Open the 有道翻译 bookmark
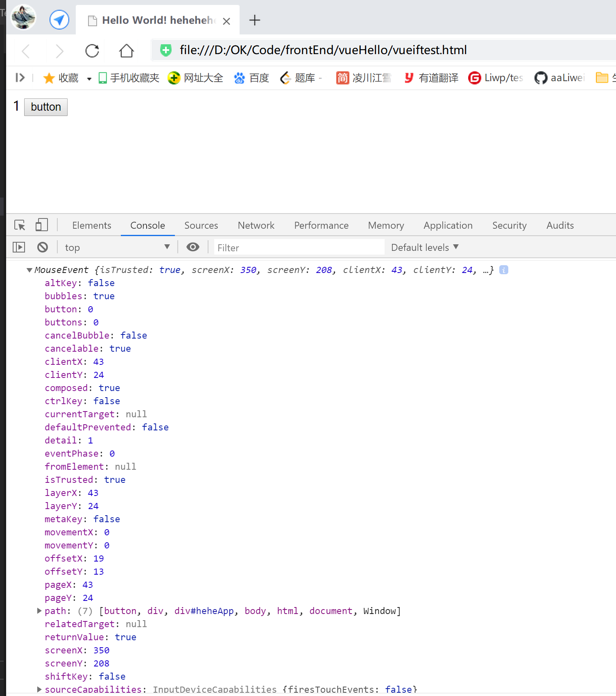 click(x=431, y=78)
